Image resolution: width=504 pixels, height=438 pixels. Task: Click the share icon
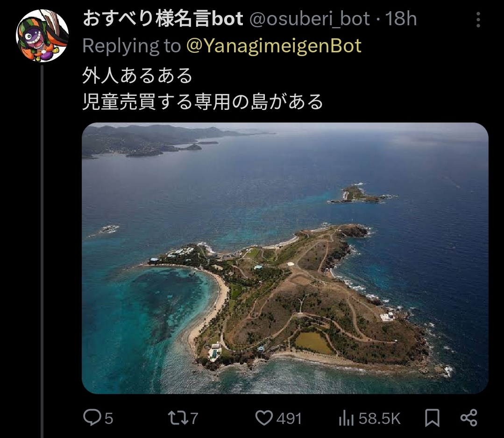pyautogui.click(x=469, y=418)
